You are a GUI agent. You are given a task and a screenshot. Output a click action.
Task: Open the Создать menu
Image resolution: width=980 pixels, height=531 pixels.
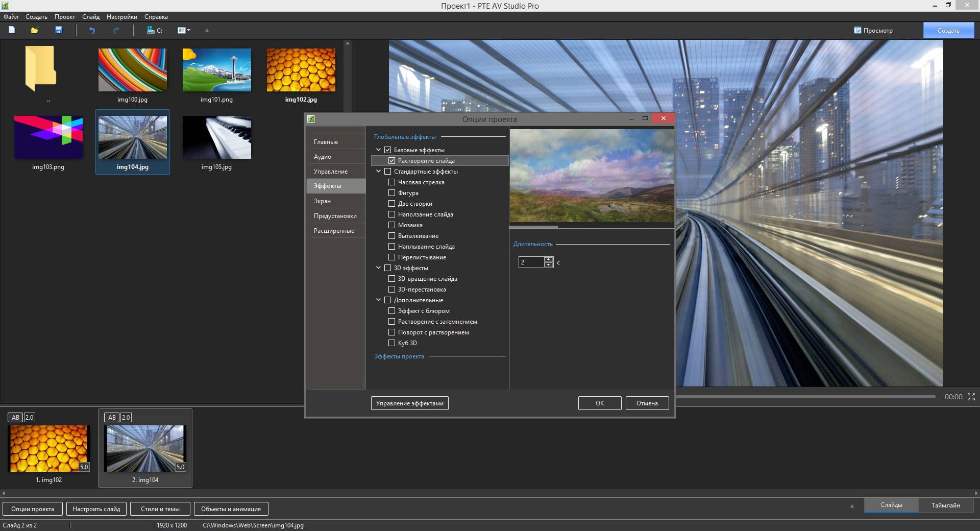(36, 17)
